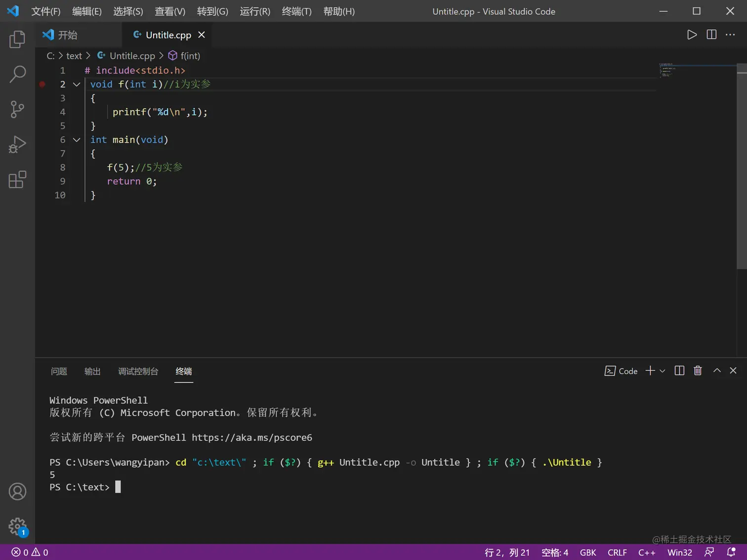Click the feedback icon in status bar
This screenshot has width=747, height=560.
[x=709, y=552]
